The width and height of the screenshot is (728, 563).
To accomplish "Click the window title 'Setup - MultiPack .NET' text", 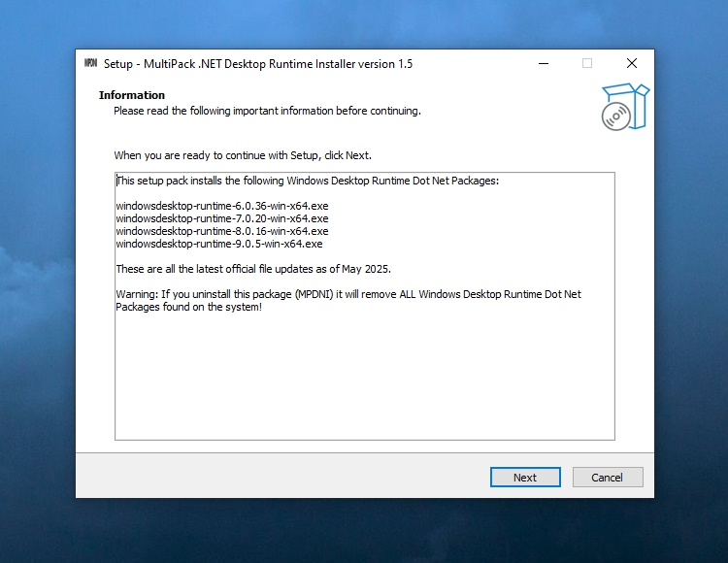I will (257, 64).
